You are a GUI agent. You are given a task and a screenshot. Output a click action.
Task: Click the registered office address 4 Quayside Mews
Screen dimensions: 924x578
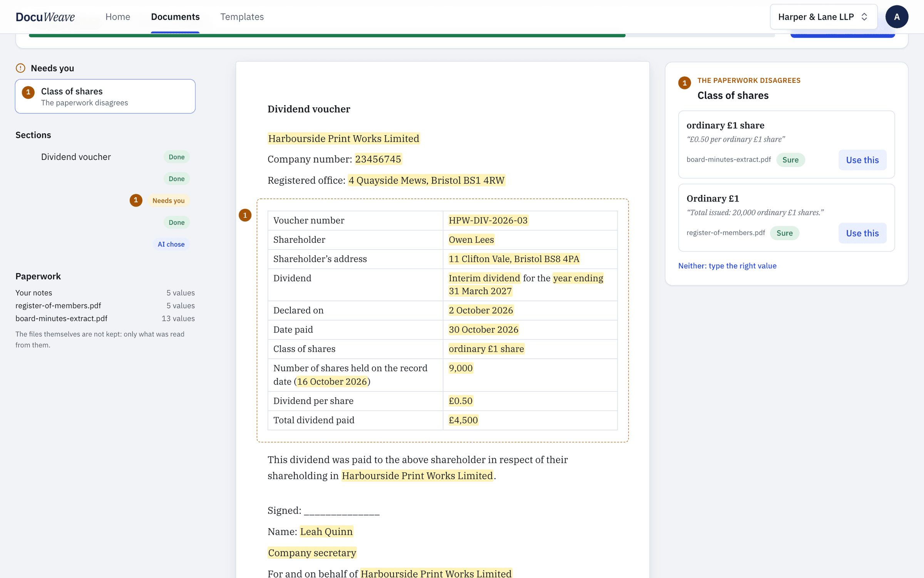pos(427,180)
